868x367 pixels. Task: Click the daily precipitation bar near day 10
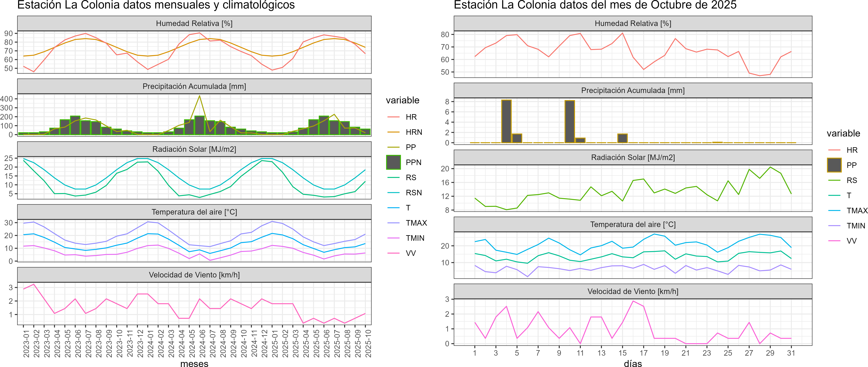(x=569, y=121)
